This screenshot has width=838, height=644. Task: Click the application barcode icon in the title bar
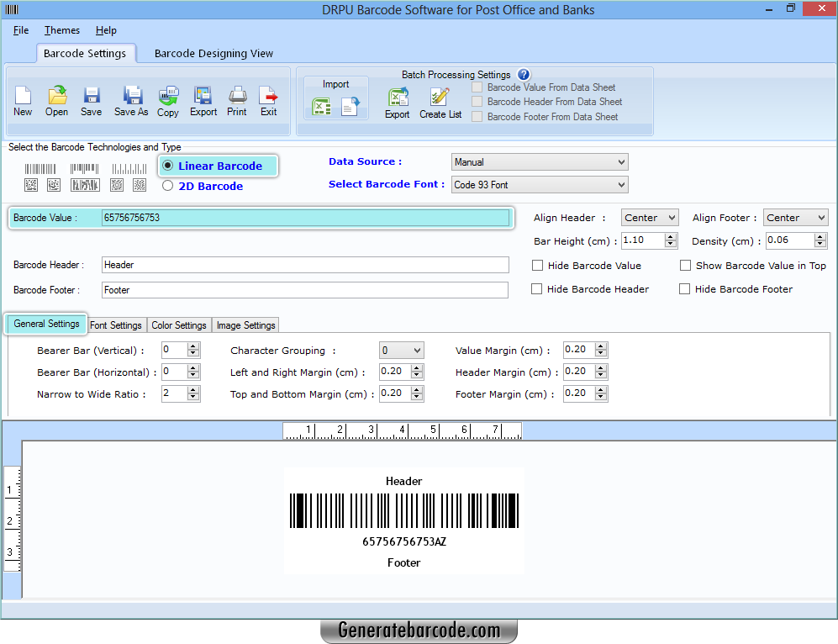(12, 9)
